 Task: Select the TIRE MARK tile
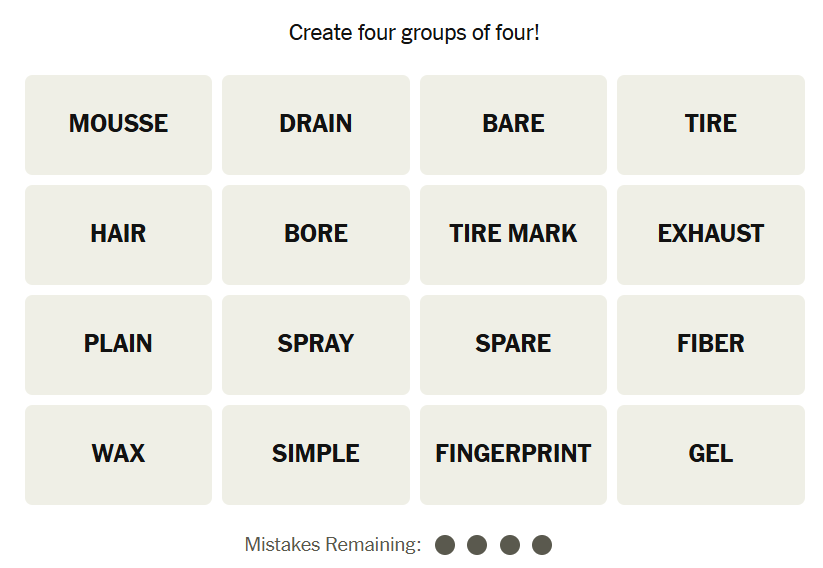click(x=513, y=234)
